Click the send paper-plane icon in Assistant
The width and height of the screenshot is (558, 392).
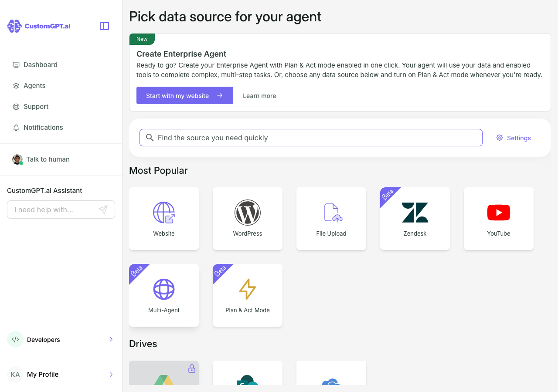[x=103, y=210]
